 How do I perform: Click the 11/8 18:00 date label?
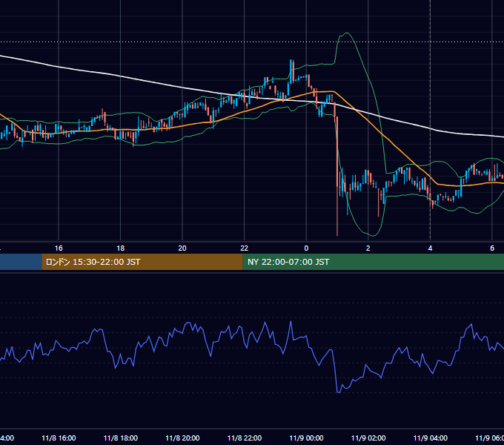coord(121,438)
